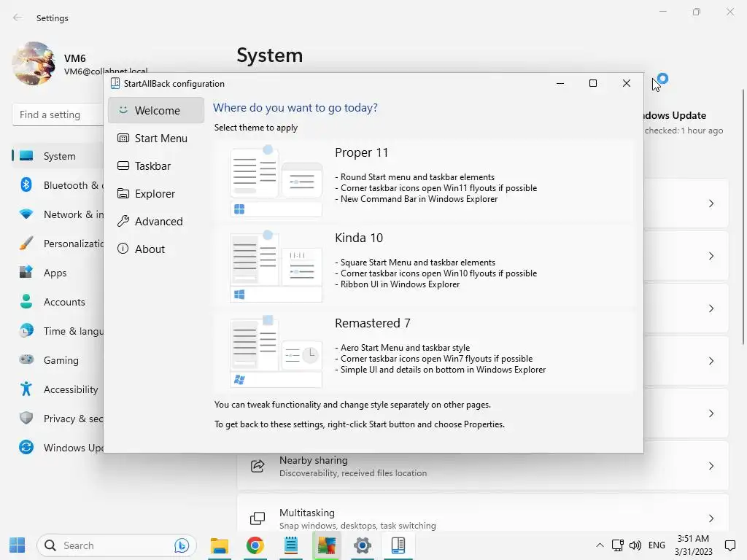Select the Kinda 10 theme preview thumbnail

point(276,266)
